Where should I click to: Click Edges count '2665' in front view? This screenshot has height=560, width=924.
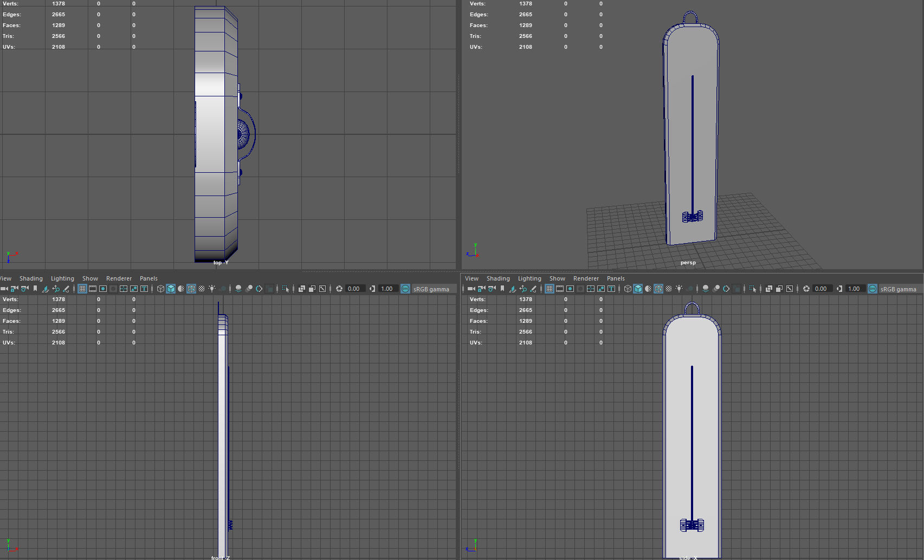coord(59,310)
